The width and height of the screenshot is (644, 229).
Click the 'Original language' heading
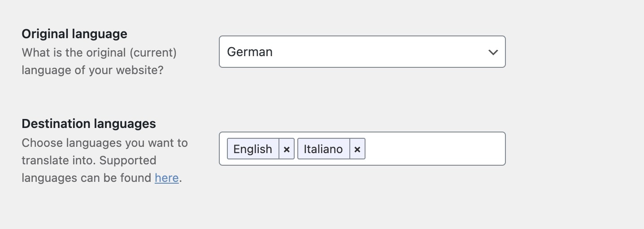(x=74, y=34)
